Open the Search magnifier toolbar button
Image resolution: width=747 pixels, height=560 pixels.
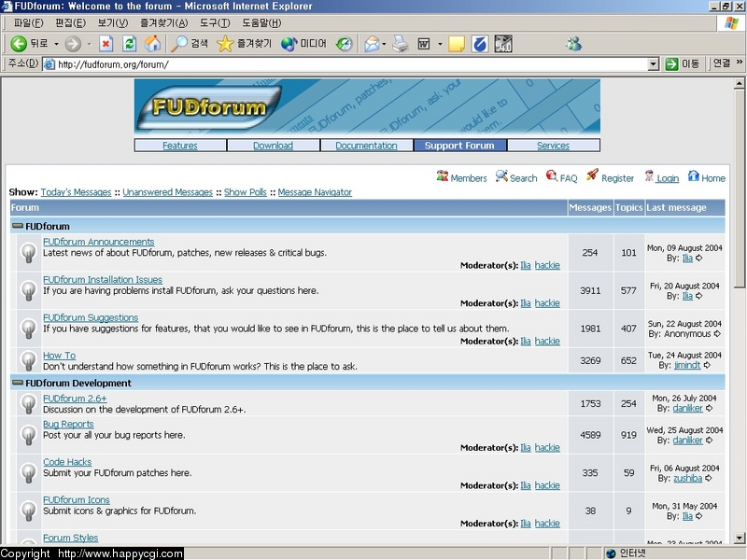click(190, 44)
